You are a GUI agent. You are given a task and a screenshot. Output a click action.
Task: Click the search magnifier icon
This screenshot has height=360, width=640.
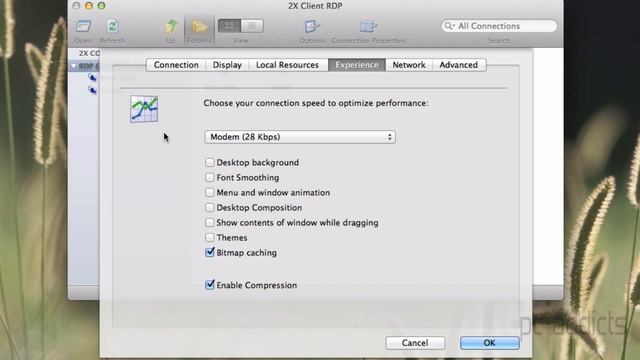449,26
